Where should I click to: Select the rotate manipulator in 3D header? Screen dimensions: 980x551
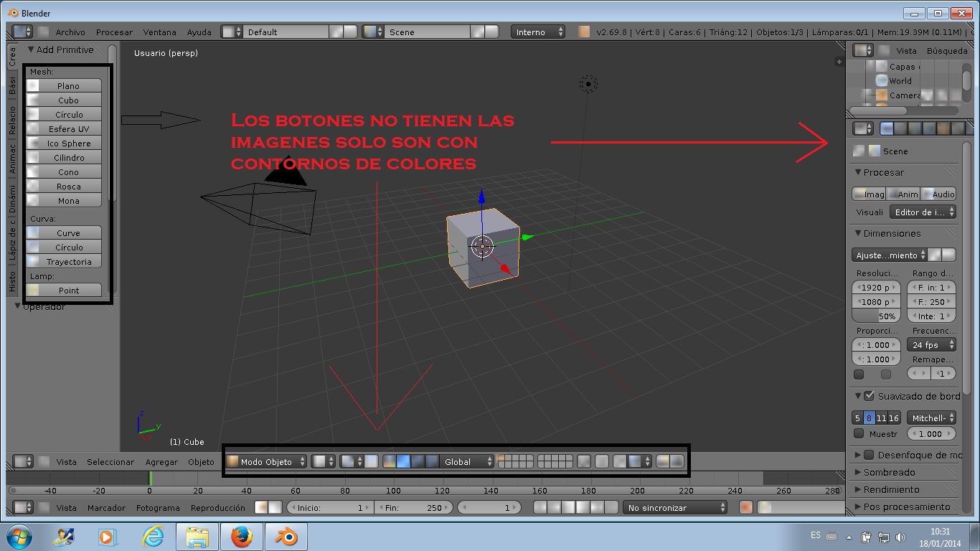tap(418, 462)
